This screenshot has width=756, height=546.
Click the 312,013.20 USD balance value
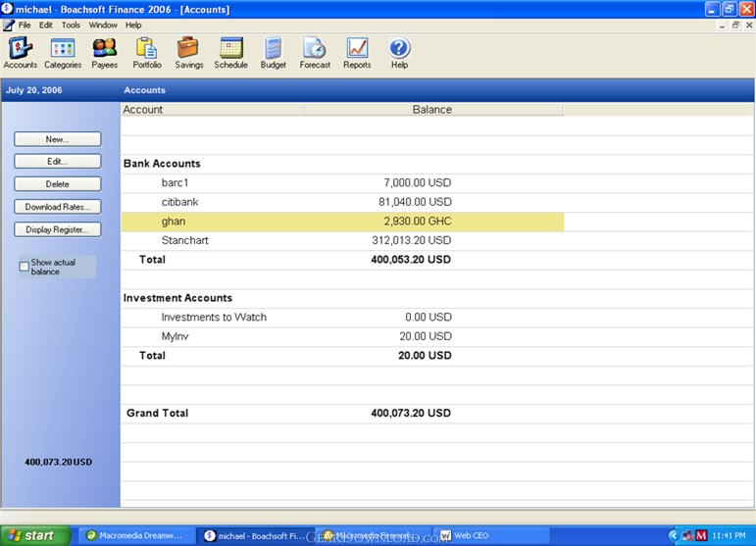click(x=411, y=240)
